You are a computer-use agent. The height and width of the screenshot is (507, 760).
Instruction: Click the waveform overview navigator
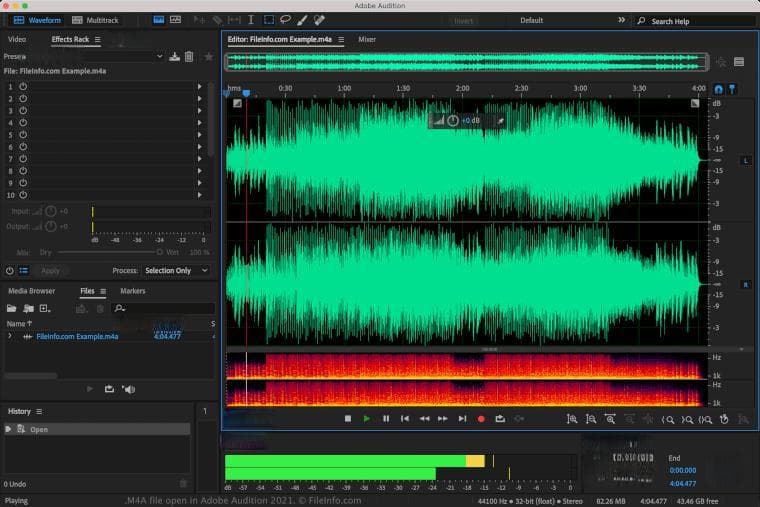(466, 62)
